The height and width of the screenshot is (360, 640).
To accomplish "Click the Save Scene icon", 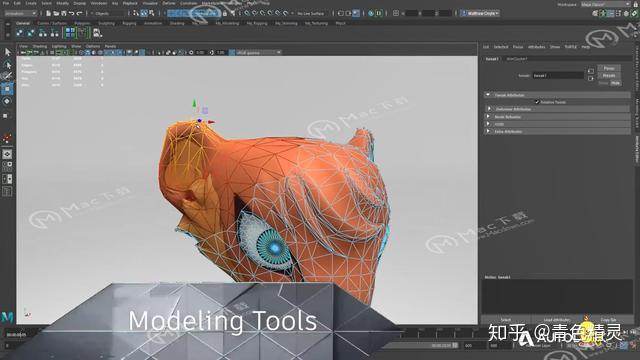I will [64, 13].
